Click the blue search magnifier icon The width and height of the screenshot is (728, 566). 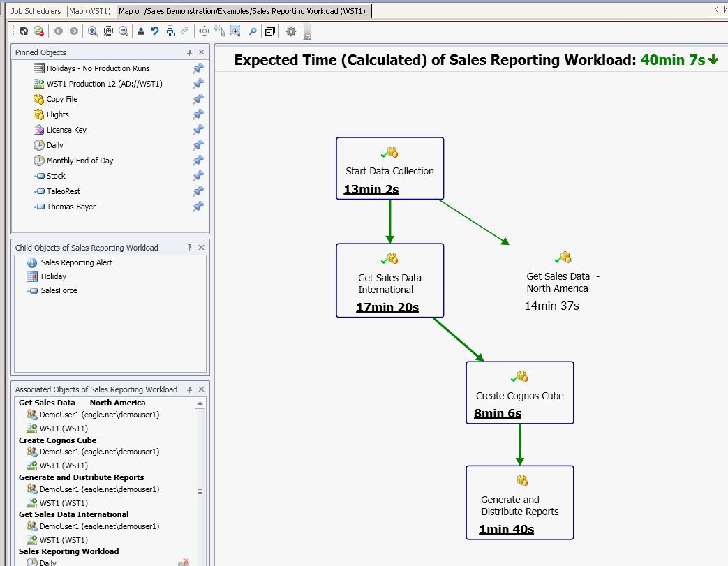tap(253, 31)
